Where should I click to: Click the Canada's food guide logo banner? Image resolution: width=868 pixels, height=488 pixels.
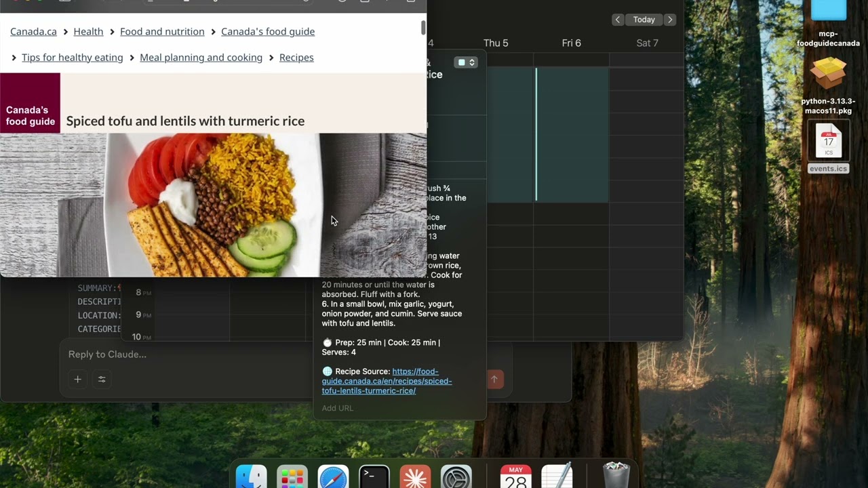point(30,103)
